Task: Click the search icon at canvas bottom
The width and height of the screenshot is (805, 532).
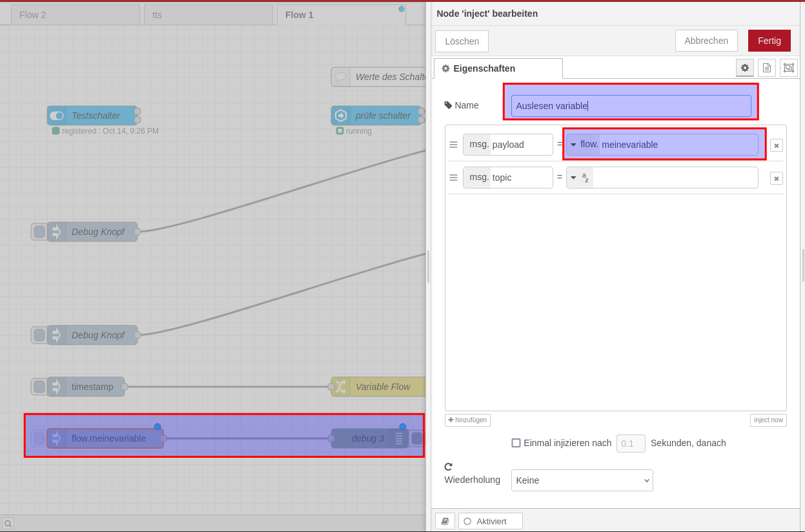Action: coord(8,523)
